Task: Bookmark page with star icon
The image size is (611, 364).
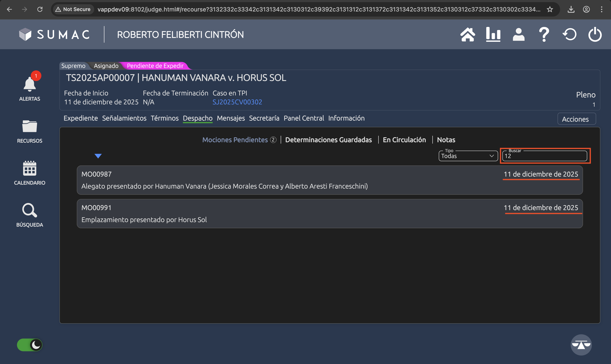Action: (x=550, y=9)
